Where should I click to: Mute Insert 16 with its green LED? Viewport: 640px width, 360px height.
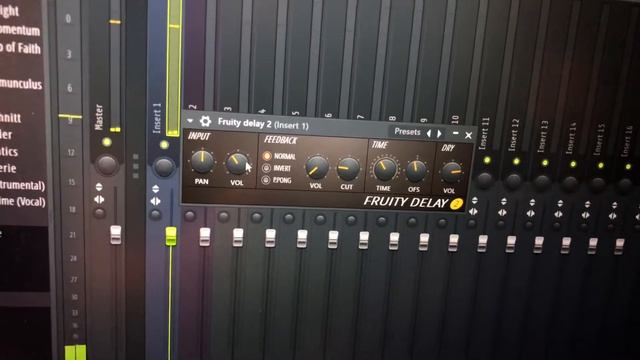click(628, 167)
